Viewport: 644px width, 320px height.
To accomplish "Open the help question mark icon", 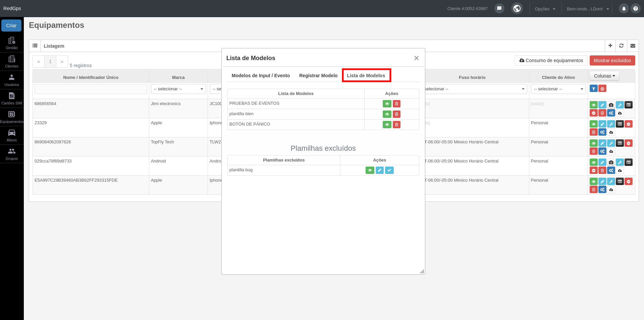I will tap(636, 9).
